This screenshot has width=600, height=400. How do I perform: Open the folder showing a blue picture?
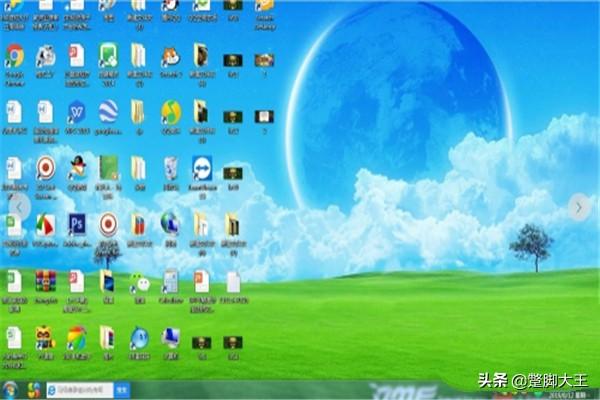(108, 281)
